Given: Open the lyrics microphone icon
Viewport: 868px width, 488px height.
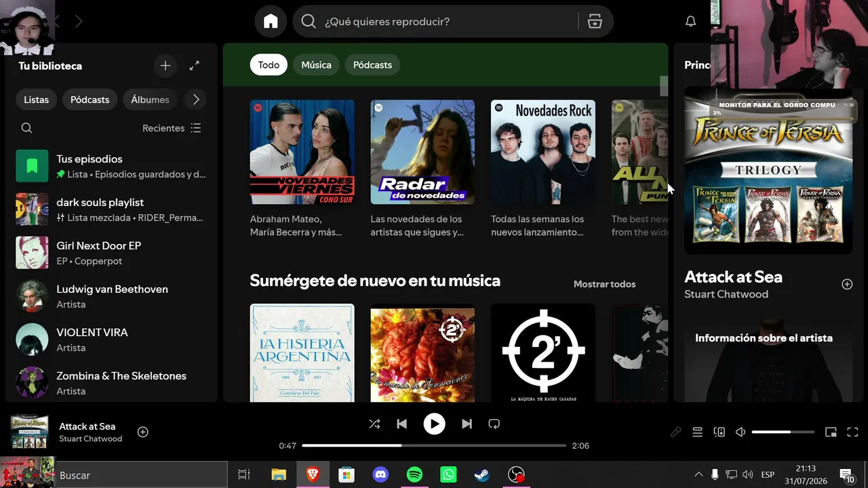Looking at the screenshot, I should 675,432.
